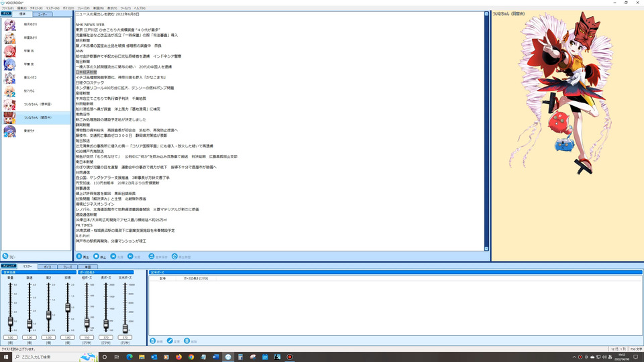Open the 単語 tuning tab
The height and width of the screenshot is (362, 644).
coord(87,267)
